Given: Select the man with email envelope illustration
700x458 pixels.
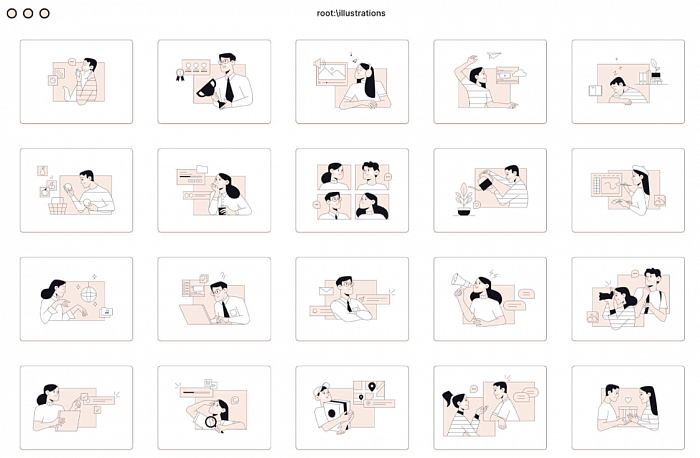Looking at the screenshot, I should [352, 299].
